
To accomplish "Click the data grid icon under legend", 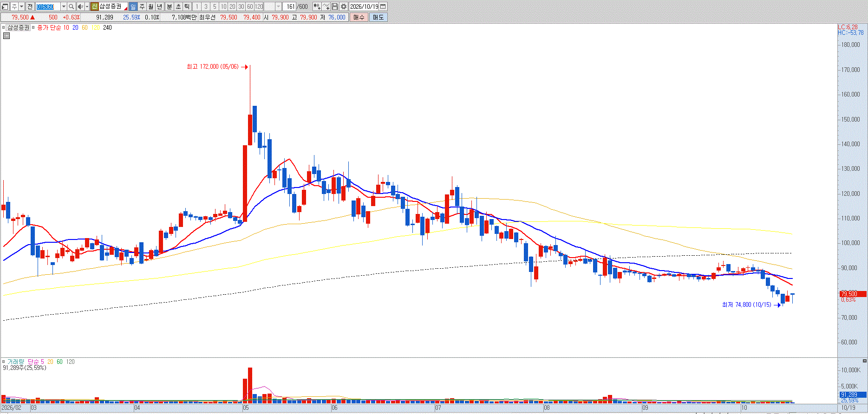I will 7,35.
